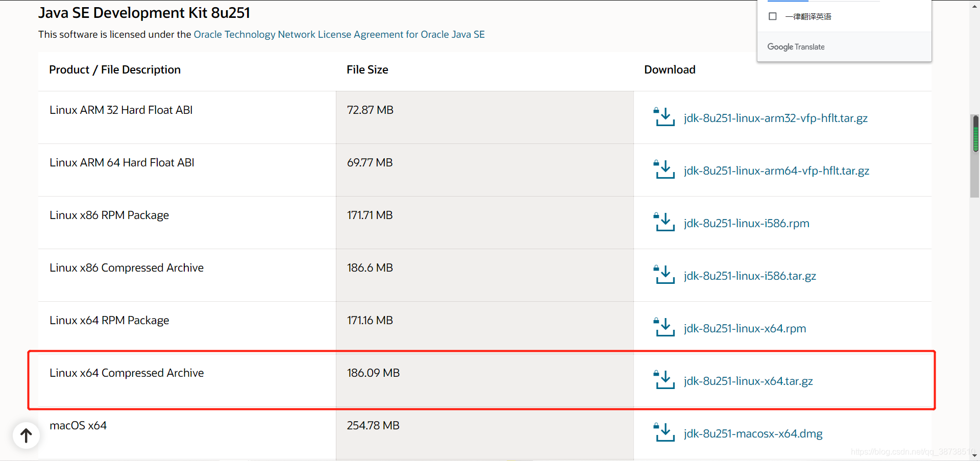Download jdk-8u251-linux-x64.tar.gz link
The width and height of the screenshot is (980, 461).
[x=748, y=381]
